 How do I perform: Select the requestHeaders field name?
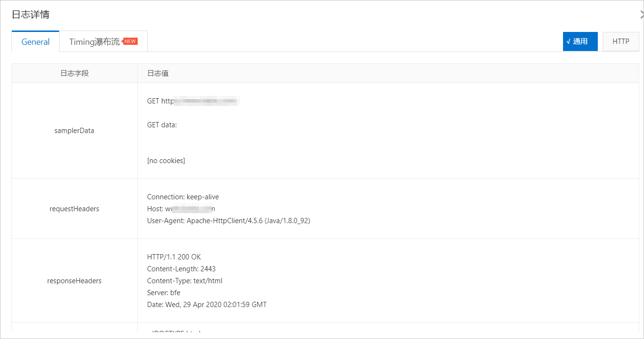[74, 209]
